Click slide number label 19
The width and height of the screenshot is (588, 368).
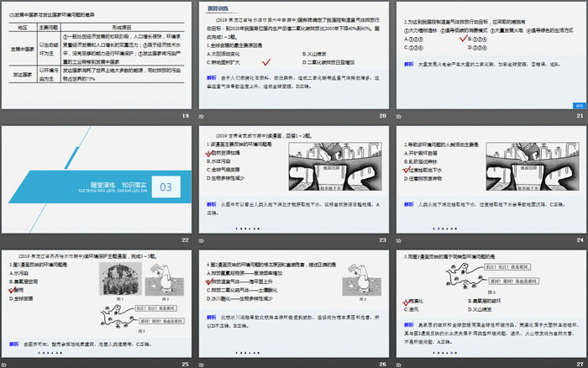186,116
